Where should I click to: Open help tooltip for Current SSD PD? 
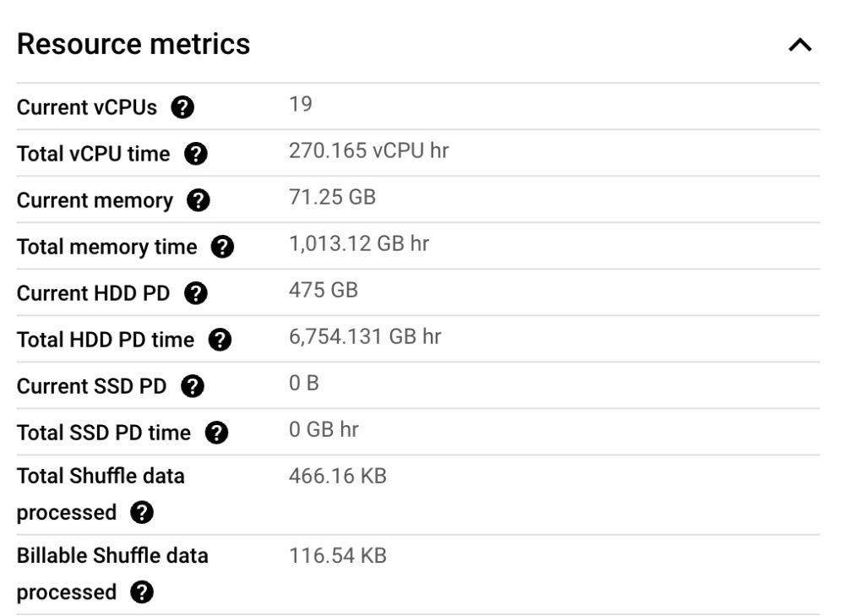pyautogui.click(x=193, y=387)
